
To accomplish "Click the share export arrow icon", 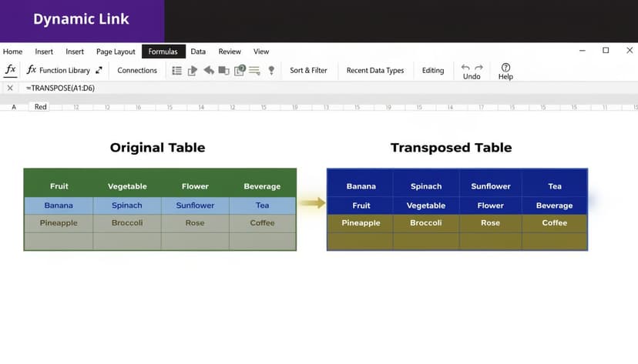I will [x=193, y=71].
